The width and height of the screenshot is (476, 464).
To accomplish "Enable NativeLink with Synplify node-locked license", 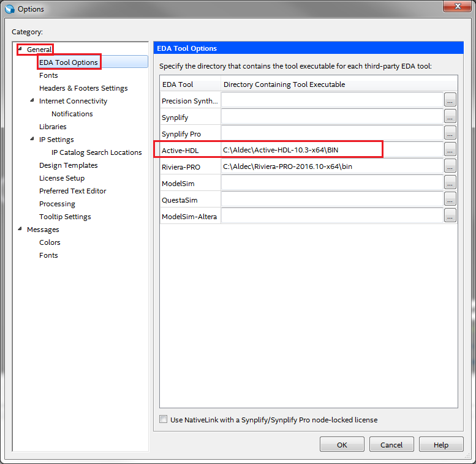I will coord(164,419).
